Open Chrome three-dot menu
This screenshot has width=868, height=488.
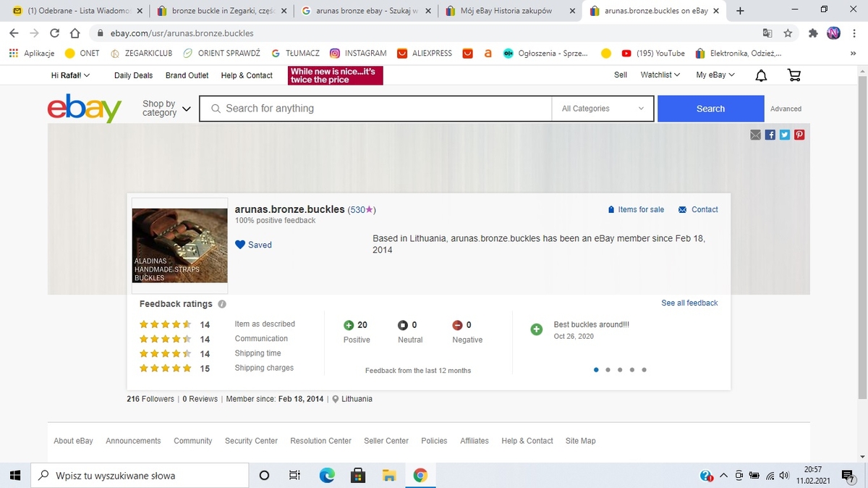pos(854,33)
